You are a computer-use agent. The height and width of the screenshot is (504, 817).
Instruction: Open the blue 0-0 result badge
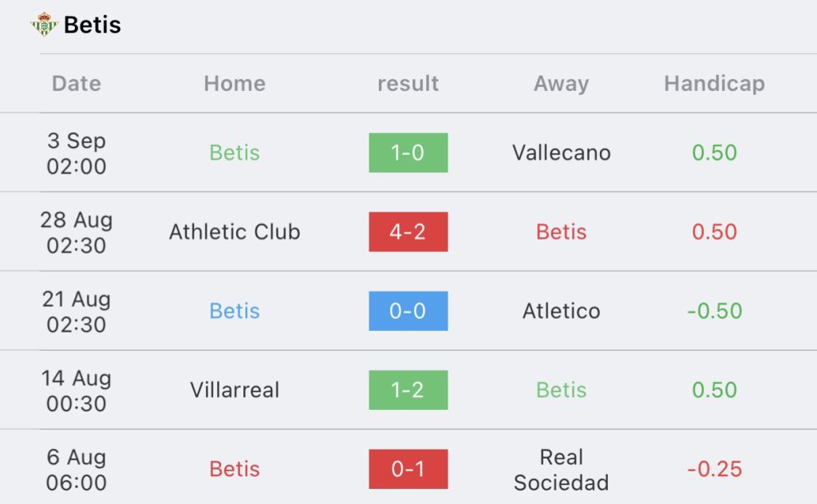tap(408, 311)
